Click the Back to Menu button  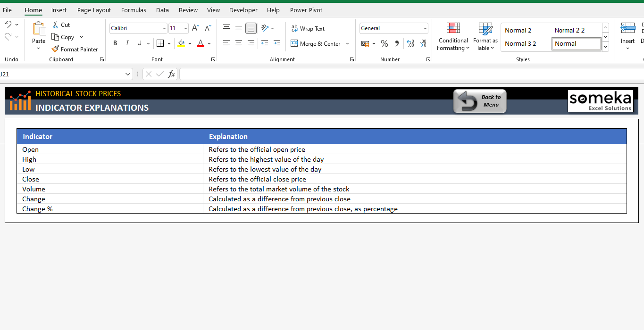[479, 101]
